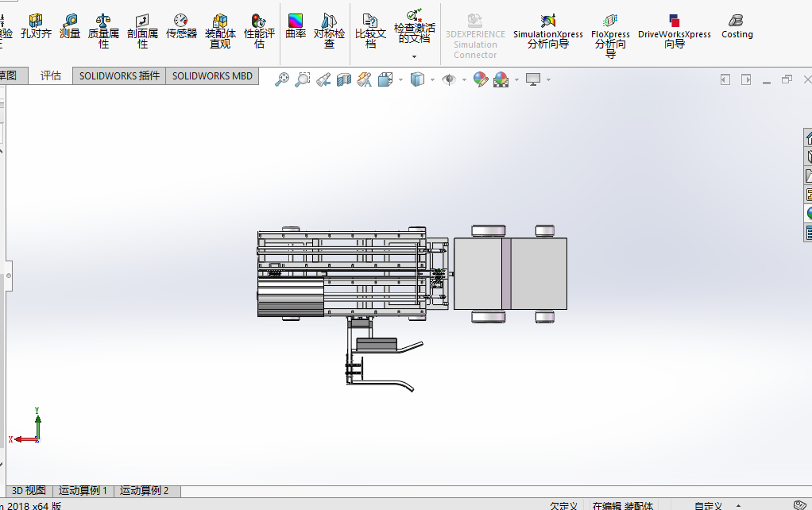Zoom to fit with magnifier icon
Viewport: 812px width, 510px height.
click(x=282, y=79)
